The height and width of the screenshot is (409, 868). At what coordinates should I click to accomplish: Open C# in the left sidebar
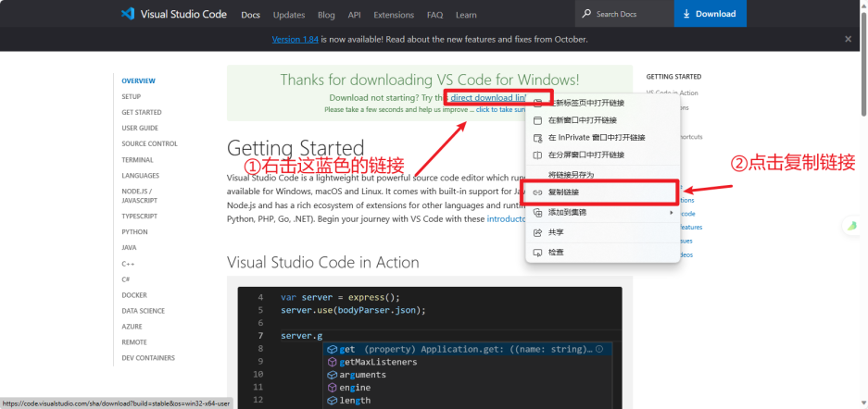pyautogui.click(x=126, y=279)
